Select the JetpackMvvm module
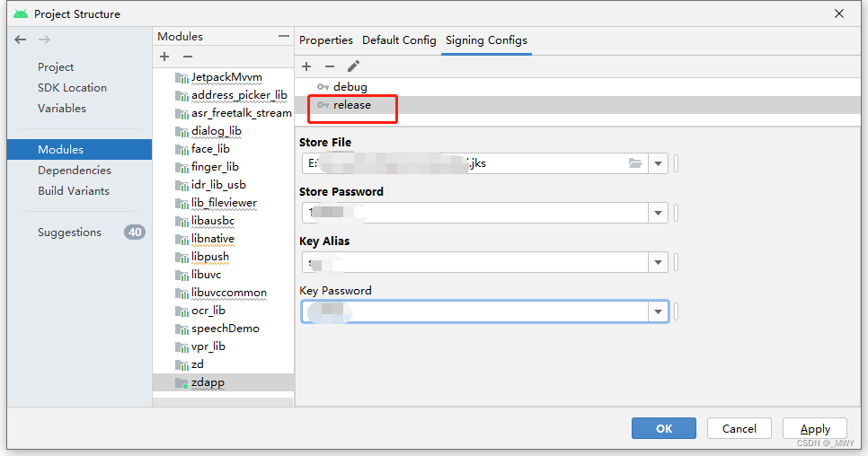 pyautogui.click(x=226, y=77)
